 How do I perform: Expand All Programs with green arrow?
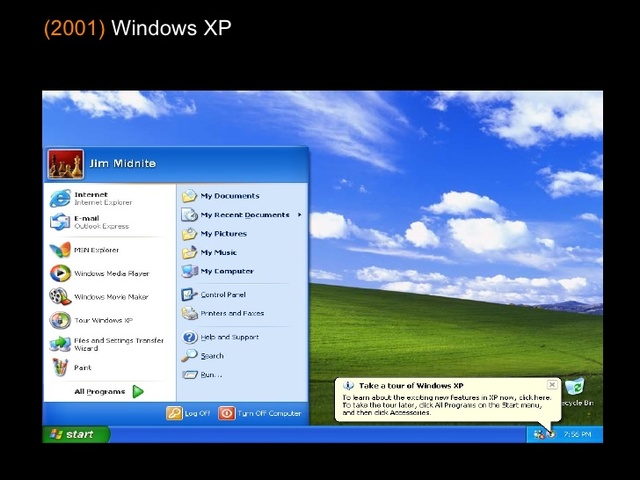(x=138, y=391)
